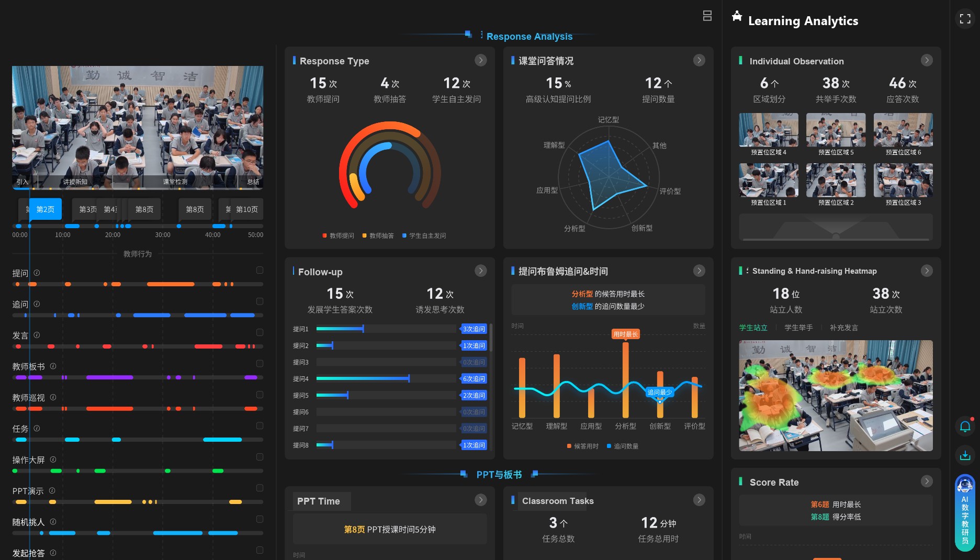Show info for 教师板书 behavior

(x=53, y=366)
